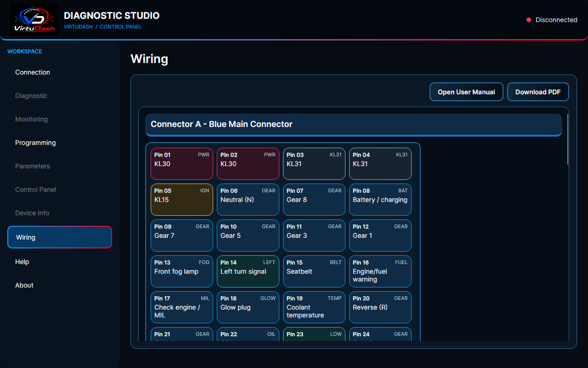Select the Pin 11 Gear 3 card
Viewport: 588px width, 368px height.
point(314,236)
